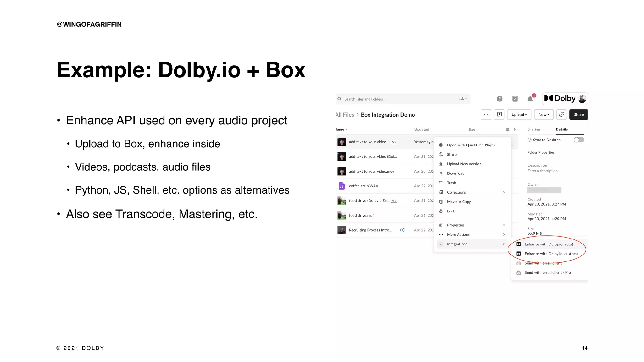Click the collaborators icon on Recruiting Process Intro

[402, 230]
